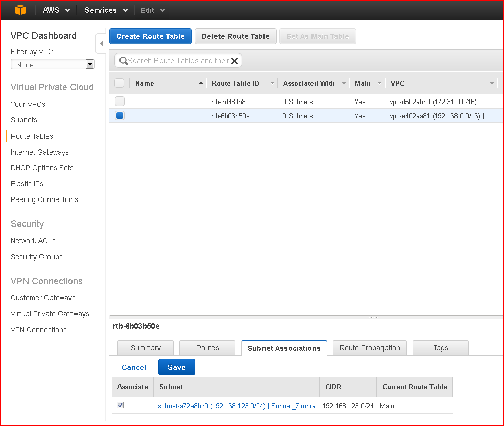
Task: Open Customer Gateways in the sidebar
Action: coord(43,298)
